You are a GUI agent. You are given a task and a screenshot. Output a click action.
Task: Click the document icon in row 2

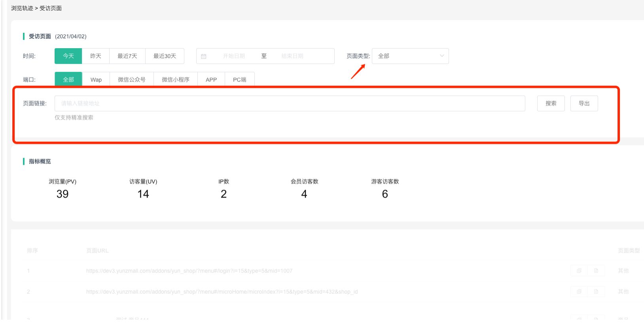click(x=596, y=292)
